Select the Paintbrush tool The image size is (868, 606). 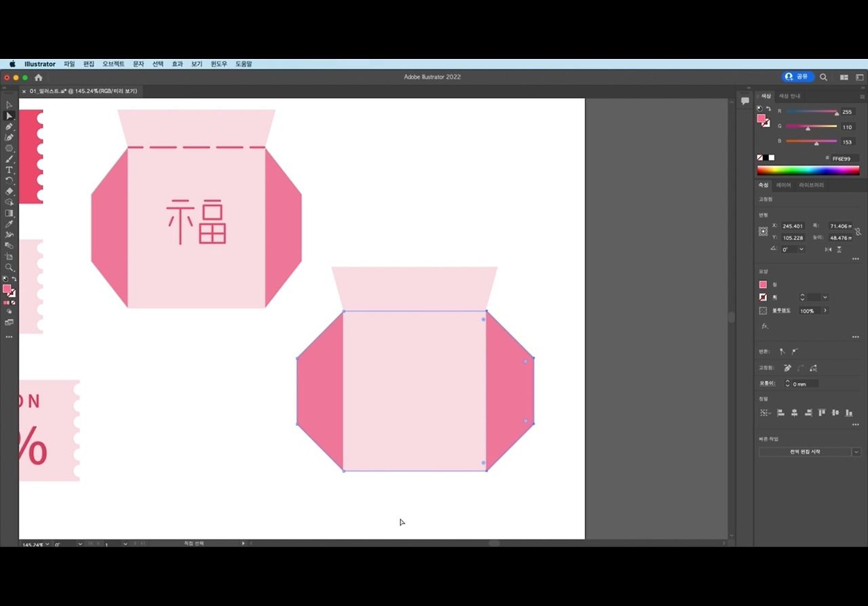pos(9,159)
